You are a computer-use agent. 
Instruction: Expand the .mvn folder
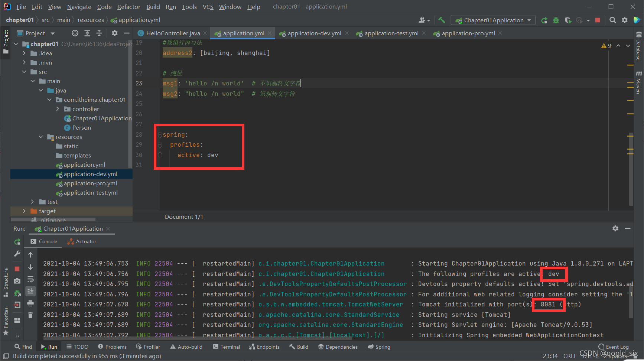(24, 62)
